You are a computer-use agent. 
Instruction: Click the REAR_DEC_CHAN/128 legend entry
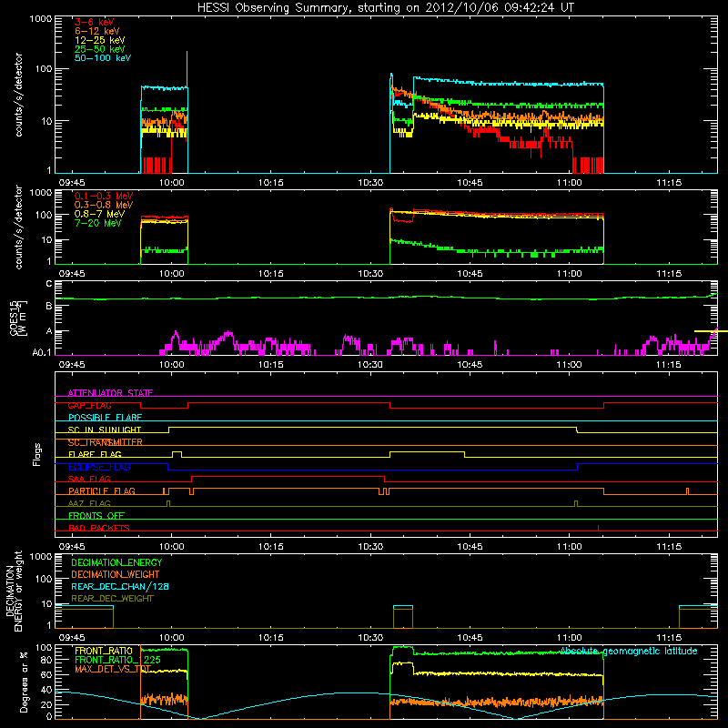click(x=120, y=586)
